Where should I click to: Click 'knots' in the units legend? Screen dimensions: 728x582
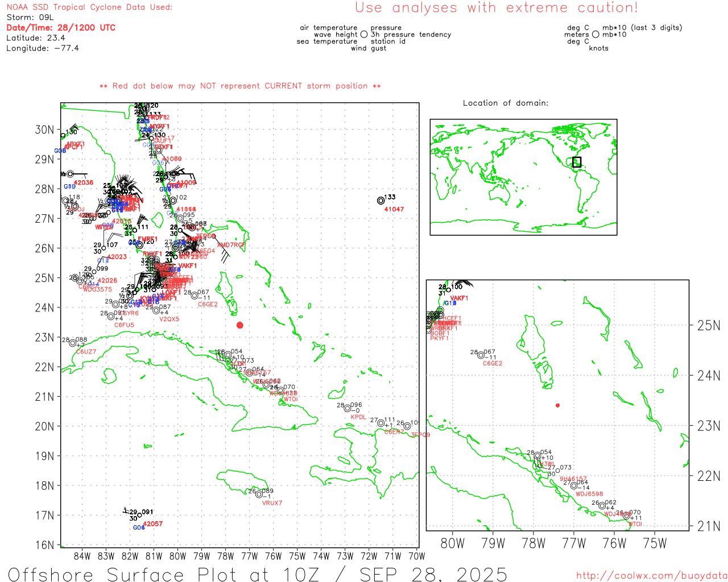(599, 48)
